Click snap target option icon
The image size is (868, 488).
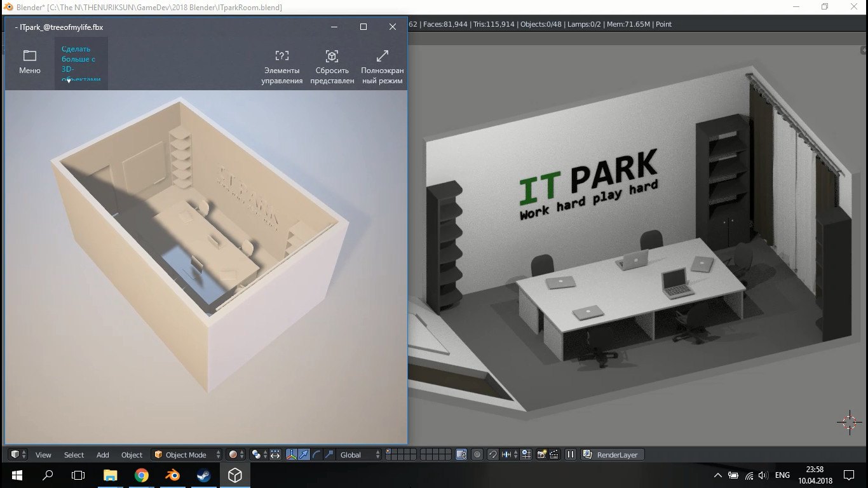click(x=526, y=454)
